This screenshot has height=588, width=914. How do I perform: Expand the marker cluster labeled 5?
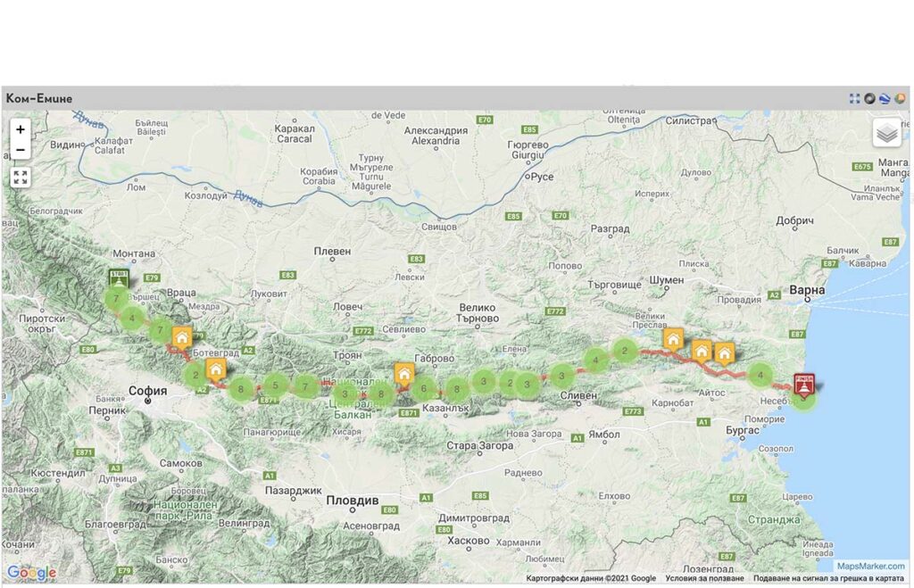tap(275, 385)
